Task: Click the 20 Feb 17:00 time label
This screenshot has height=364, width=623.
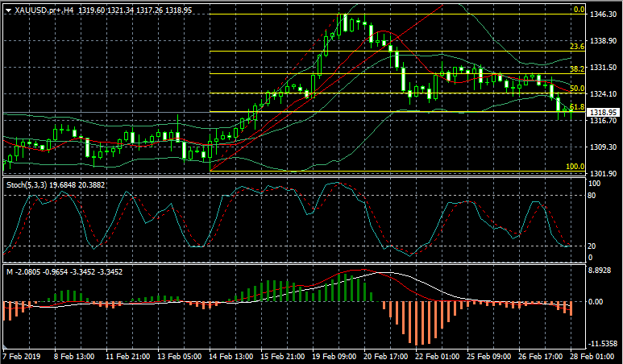Action: pyautogui.click(x=386, y=357)
